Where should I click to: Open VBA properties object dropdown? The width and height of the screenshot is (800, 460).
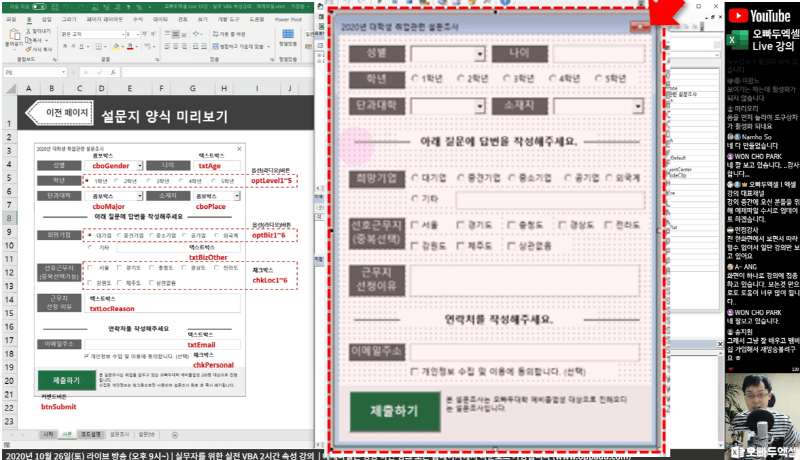coord(717,55)
